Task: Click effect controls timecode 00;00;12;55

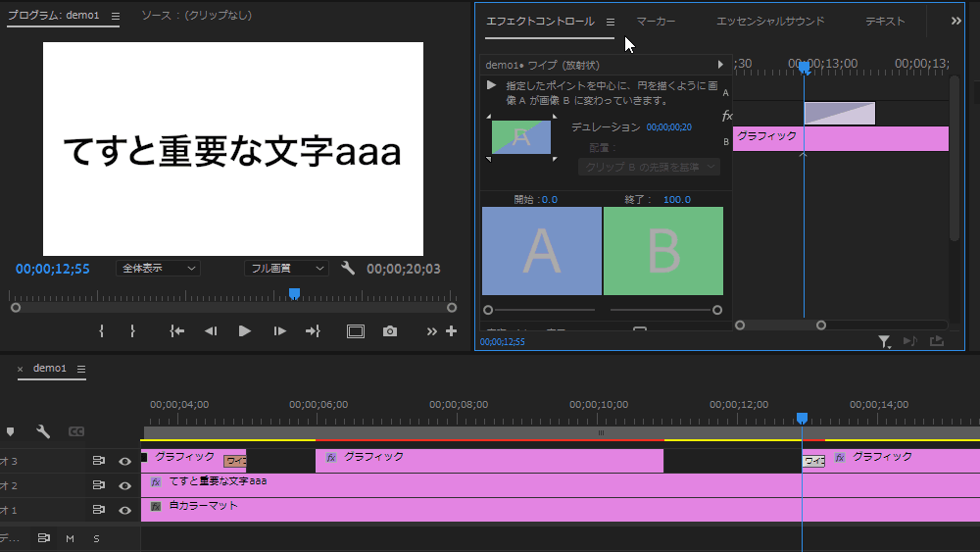Action: pos(503,342)
